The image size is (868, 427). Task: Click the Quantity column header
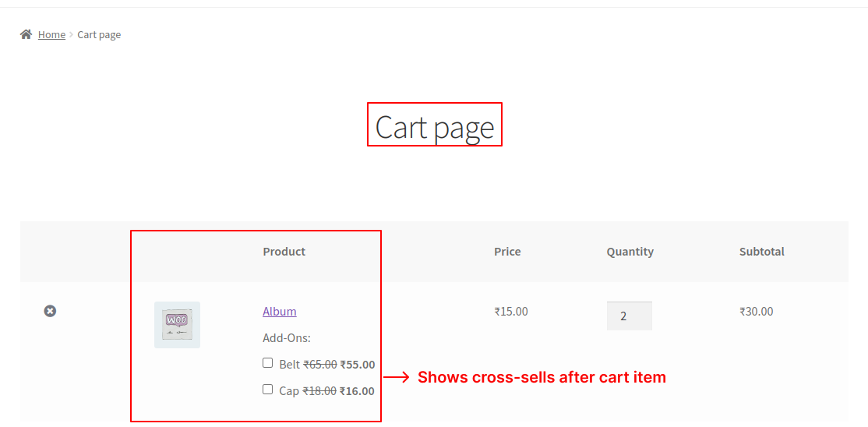pos(630,252)
